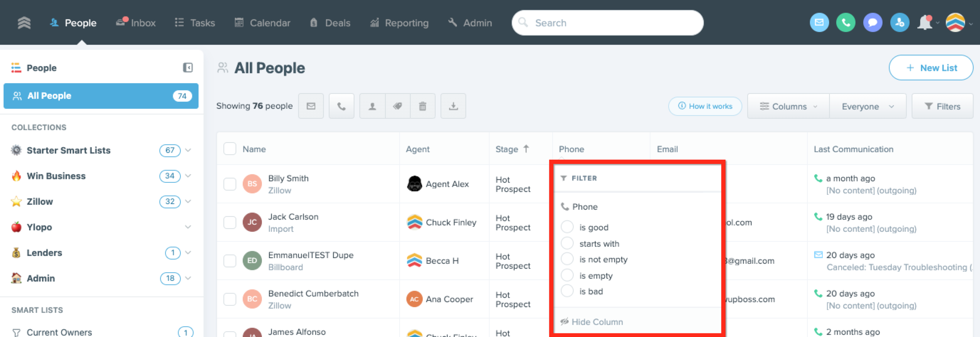Click the trash delete toolbar icon

click(423, 106)
